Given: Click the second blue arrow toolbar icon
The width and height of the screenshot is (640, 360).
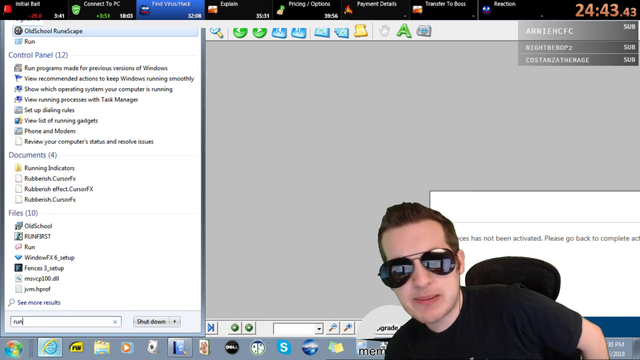Looking at the screenshot, I should pos(299,31).
